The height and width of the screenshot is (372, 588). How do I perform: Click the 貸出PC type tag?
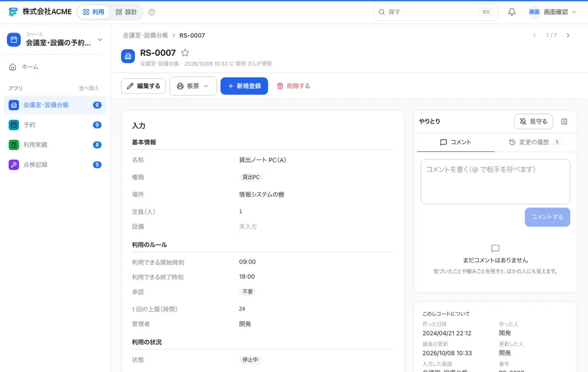[x=251, y=177]
